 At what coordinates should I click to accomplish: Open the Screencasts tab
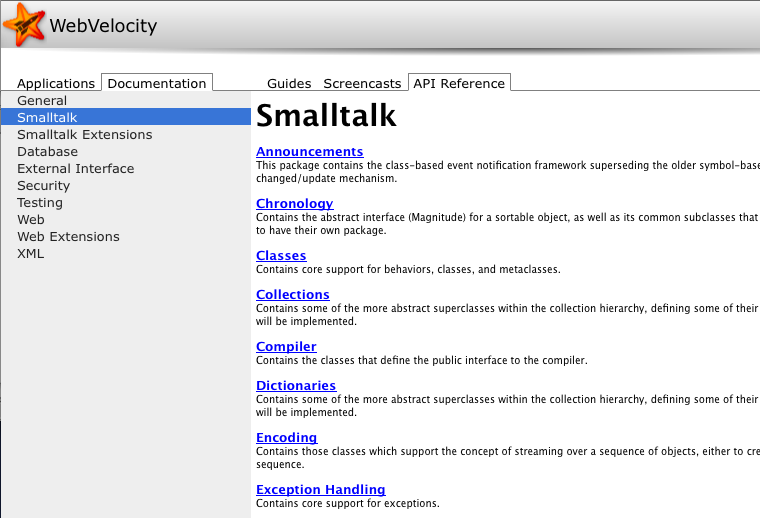point(362,83)
